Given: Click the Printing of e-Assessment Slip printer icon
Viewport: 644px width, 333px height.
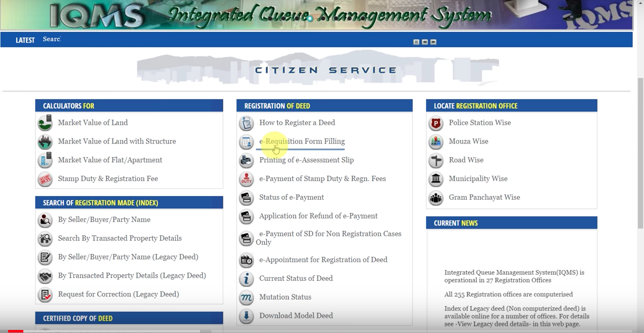Looking at the screenshot, I should [x=247, y=161].
